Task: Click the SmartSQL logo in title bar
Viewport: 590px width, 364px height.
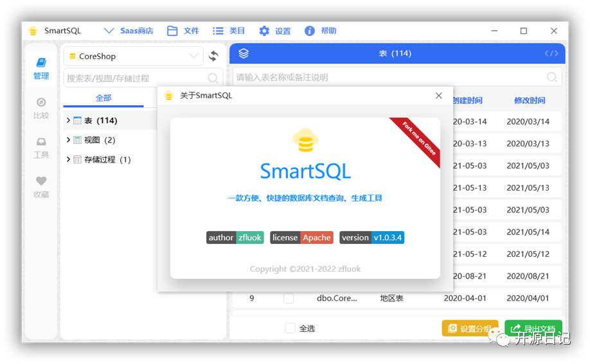Action: (33, 31)
